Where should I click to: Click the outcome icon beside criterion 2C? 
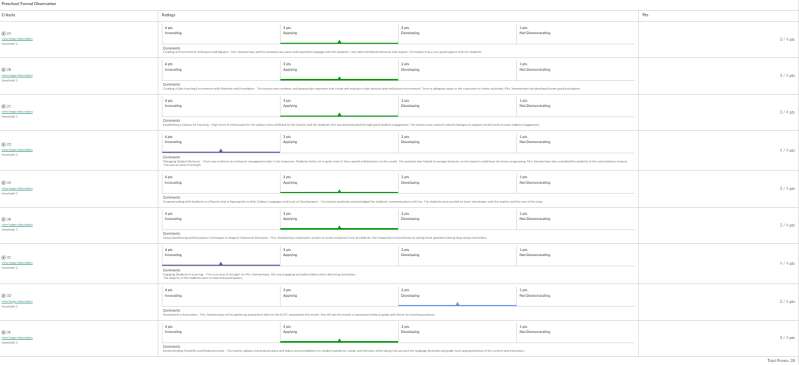point(4,106)
